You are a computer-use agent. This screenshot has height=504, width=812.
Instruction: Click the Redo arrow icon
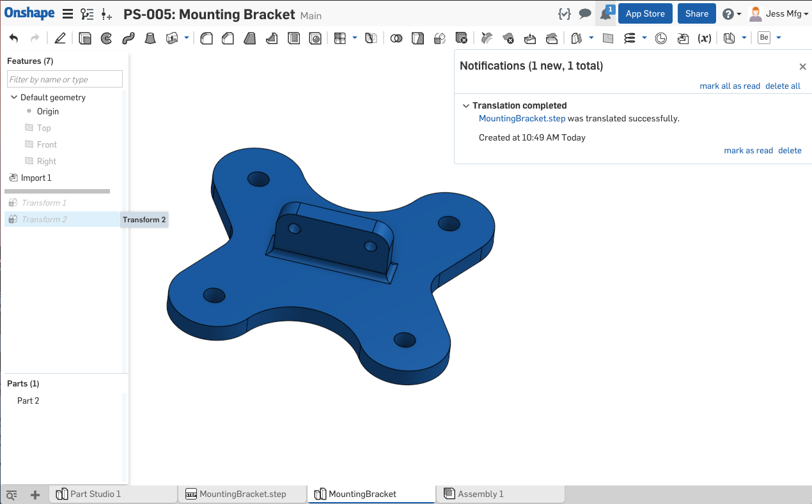[x=35, y=38]
